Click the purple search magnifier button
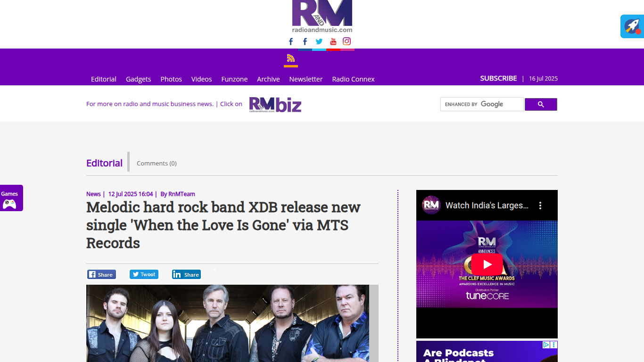Image resolution: width=644 pixels, height=362 pixels. [x=541, y=105]
